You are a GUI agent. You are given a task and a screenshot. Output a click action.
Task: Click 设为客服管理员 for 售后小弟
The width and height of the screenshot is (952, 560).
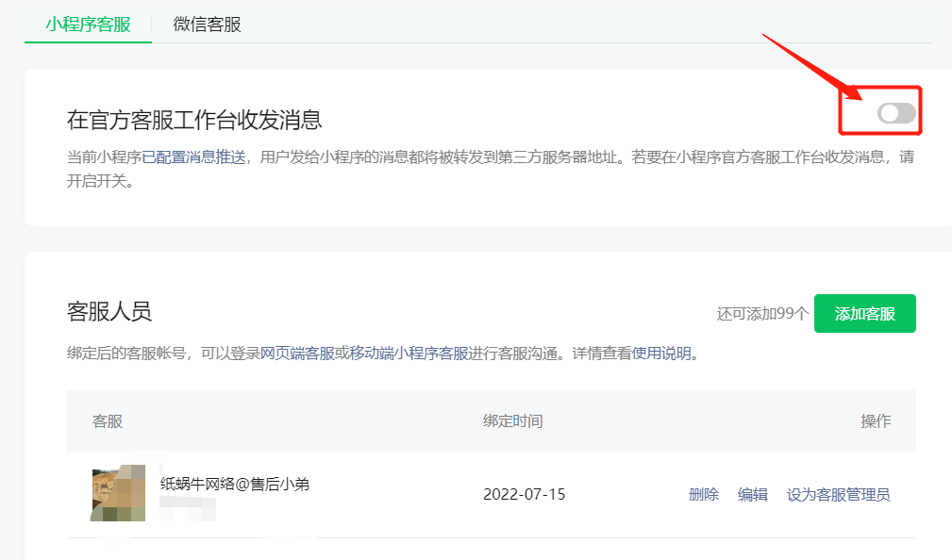pos(839,494)
